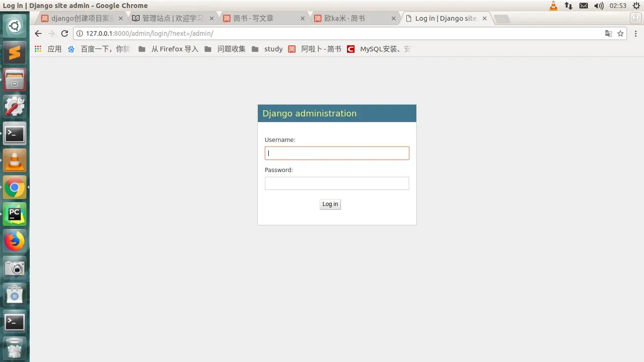
Task: Focus the Username input field
Action: (337, 153)
